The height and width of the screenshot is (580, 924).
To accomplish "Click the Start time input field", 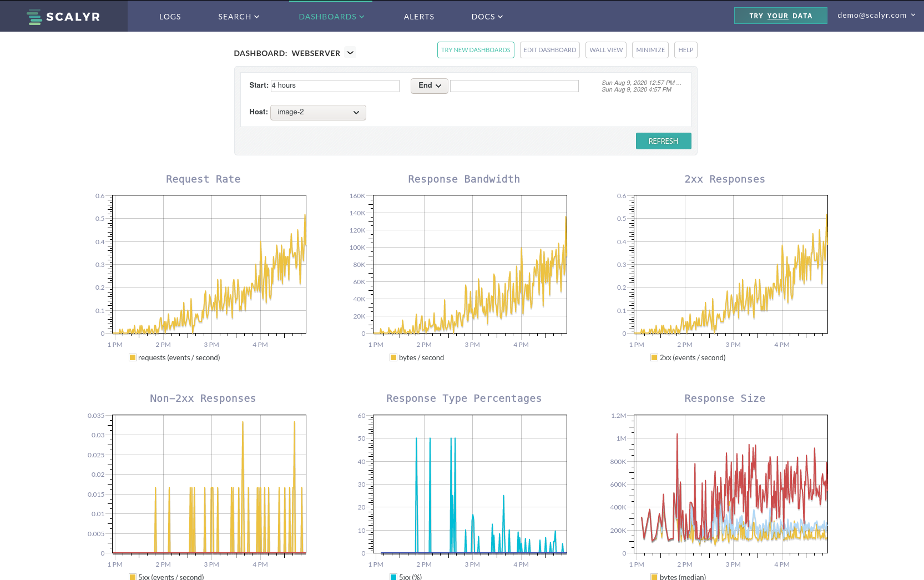I will pyautogui.click(x=335, y=85).
